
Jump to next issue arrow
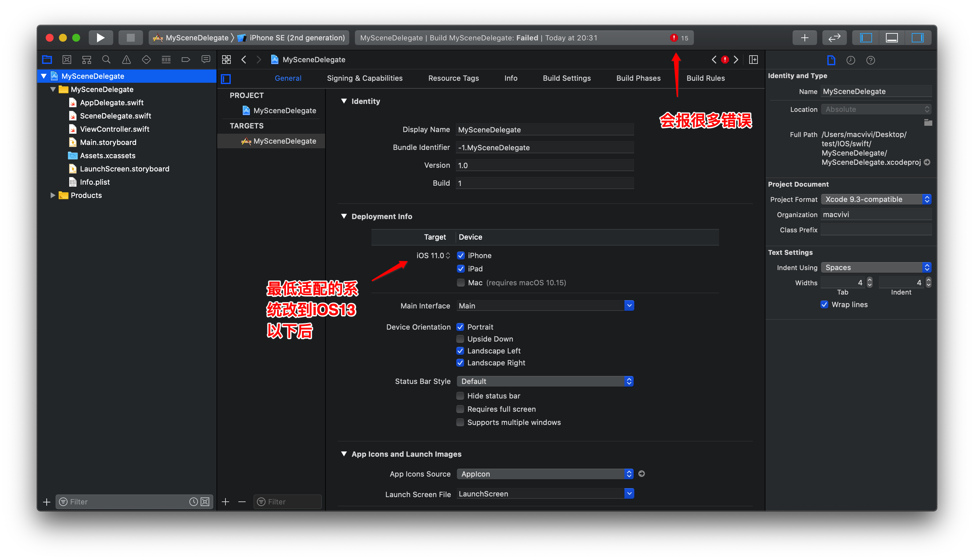[x=736, y=60]
